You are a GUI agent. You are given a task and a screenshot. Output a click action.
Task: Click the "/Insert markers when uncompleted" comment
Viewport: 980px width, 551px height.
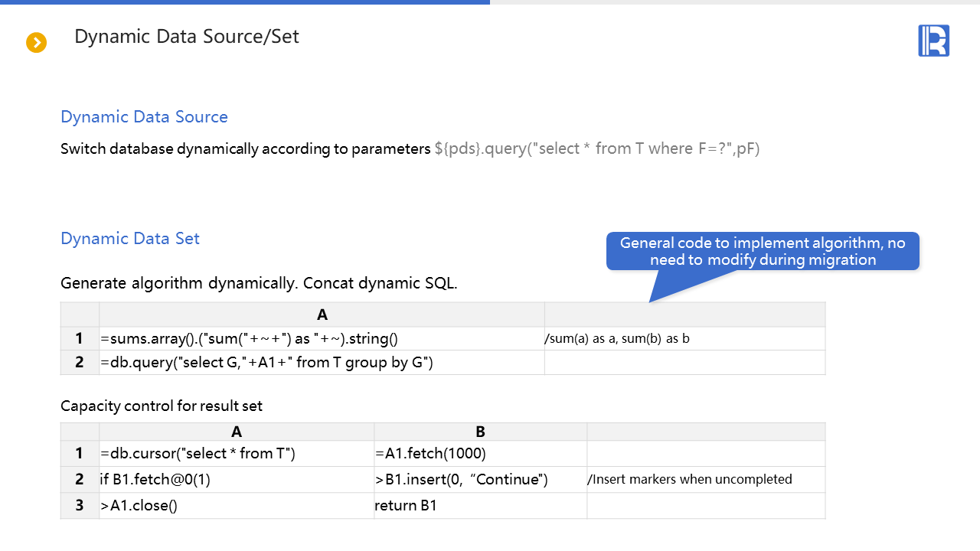click(690, 480)
